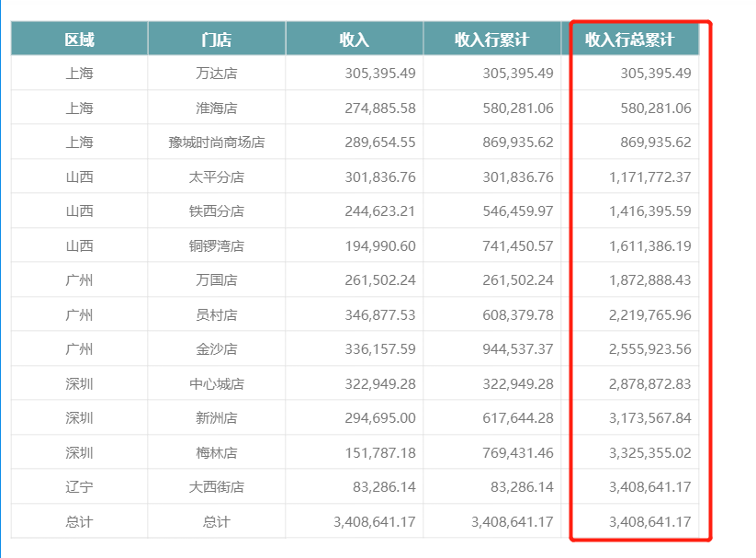The height and width of the screenshot is (558, 756).
Task: Select the 铜锣湾店 store cell
Action: 217,245
